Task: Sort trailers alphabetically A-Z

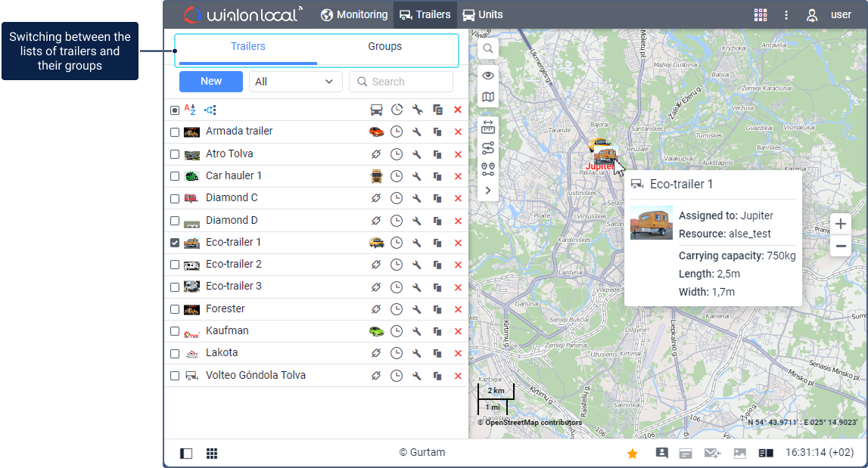Action: coord(190,110)
